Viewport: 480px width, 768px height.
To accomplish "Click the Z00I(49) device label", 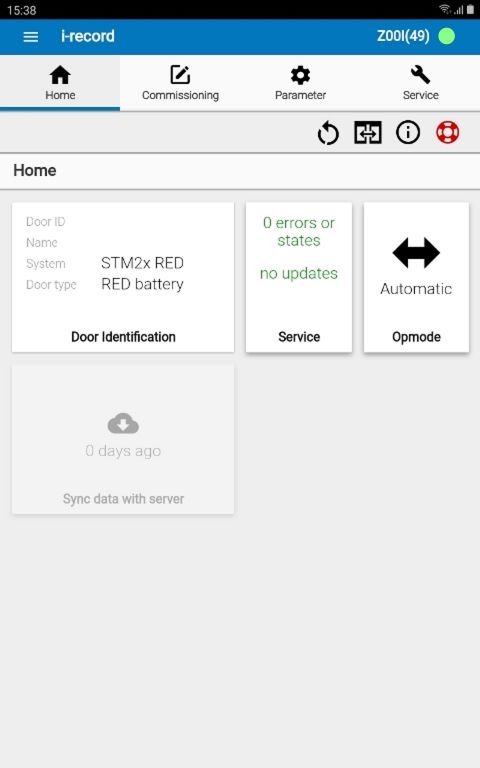I will [x=403, y=36].
